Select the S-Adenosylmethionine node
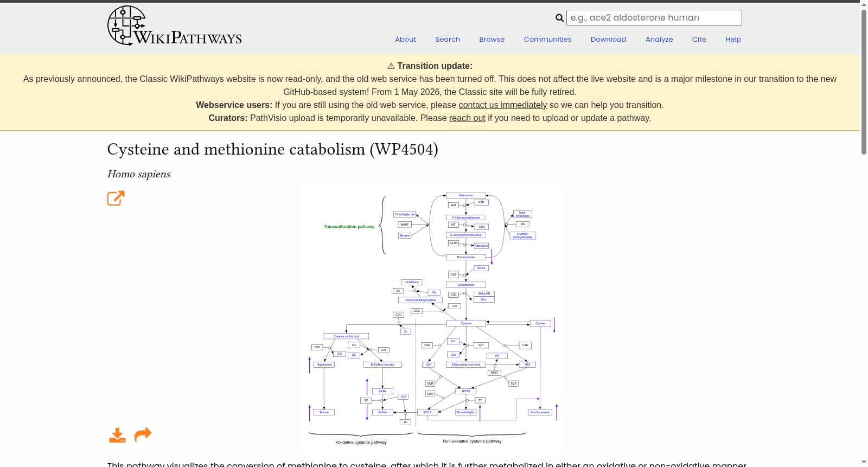868x467 pixels. click(466, 217)
